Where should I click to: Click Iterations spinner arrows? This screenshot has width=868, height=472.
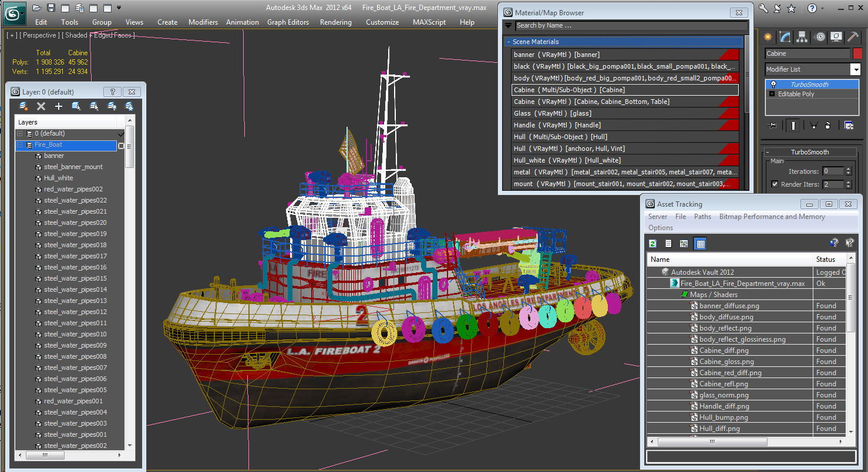pos(848,171)
